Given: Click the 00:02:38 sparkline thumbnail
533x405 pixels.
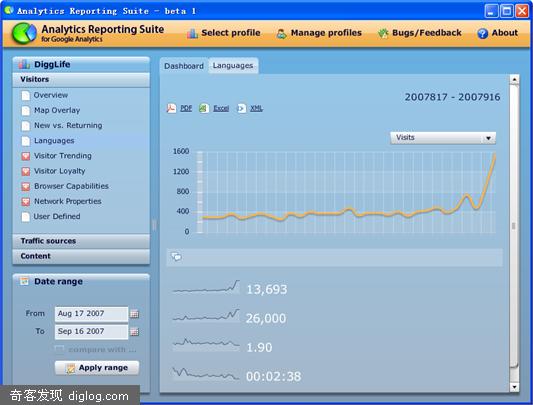Looking at the screenshot, I should (x=206, y=373).
